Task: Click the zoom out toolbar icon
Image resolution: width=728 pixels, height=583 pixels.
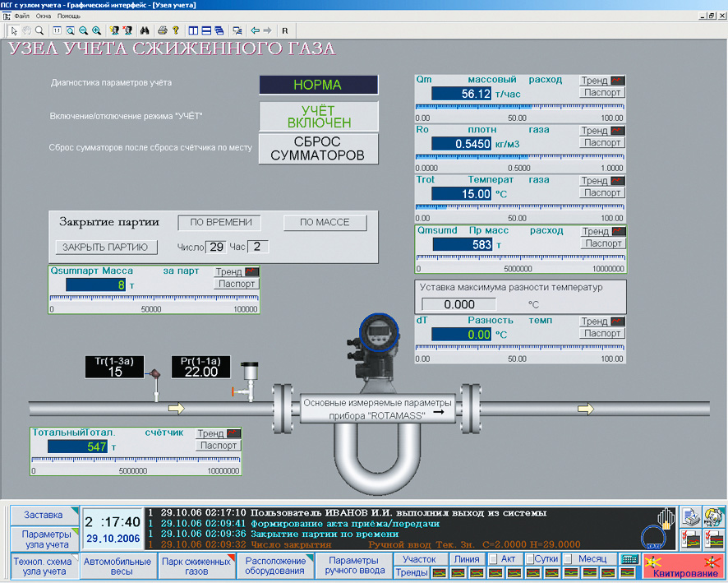Action: 83,30
